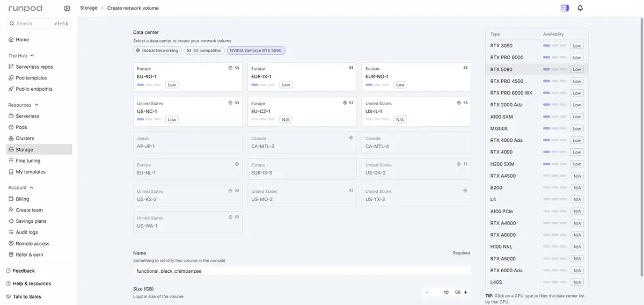644x305 pixels.
Task: Click the Storage breadcrumb link
Action: [x=89, y=8]
